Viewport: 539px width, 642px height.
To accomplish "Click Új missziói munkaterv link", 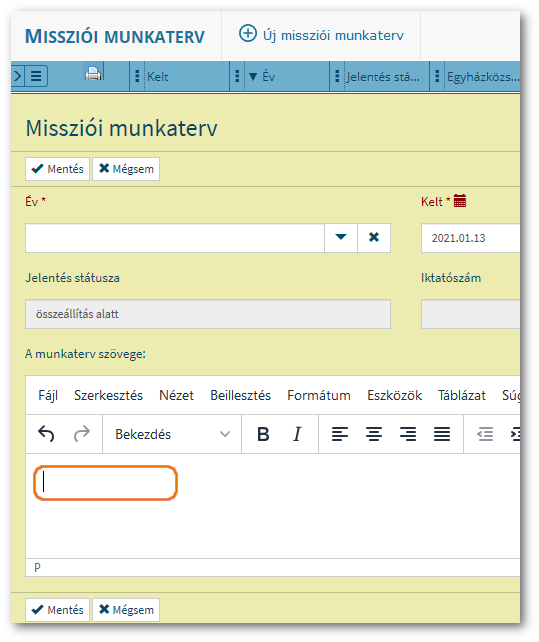I will [322, 35].
